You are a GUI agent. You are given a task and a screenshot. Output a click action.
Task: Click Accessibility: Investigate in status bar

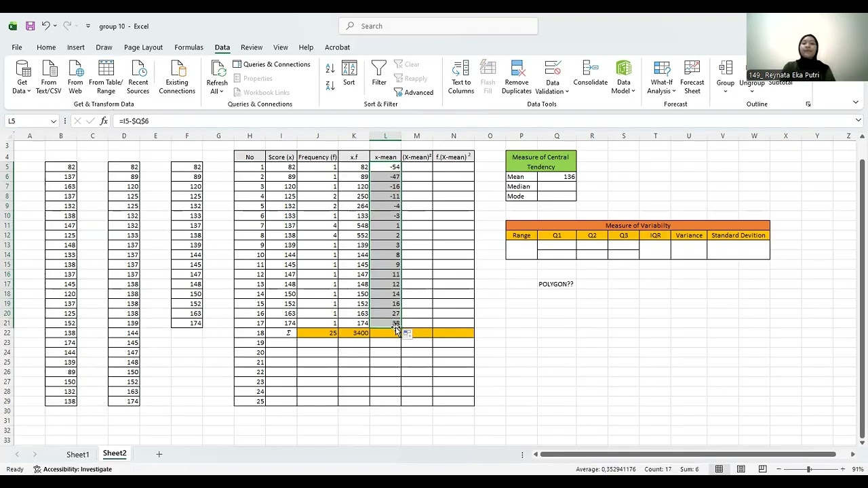coord(73,469)
